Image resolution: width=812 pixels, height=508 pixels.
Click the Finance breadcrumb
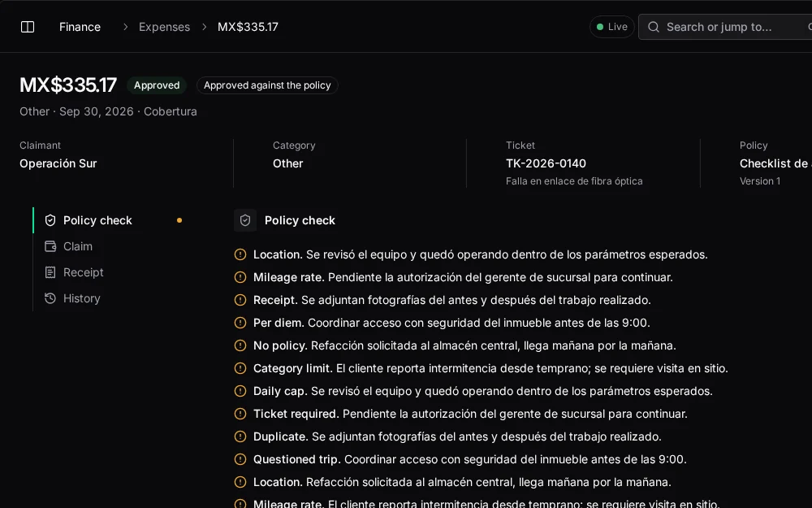click(x=80, y=27)
